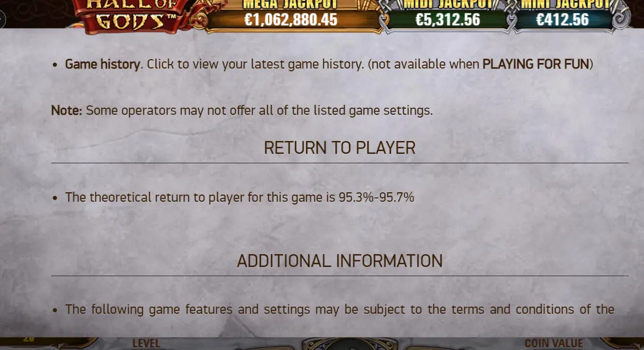This screenshot has width=644, height=350.
Task: Click the MEGA JACKPOT title label
Action: [290, 4]
